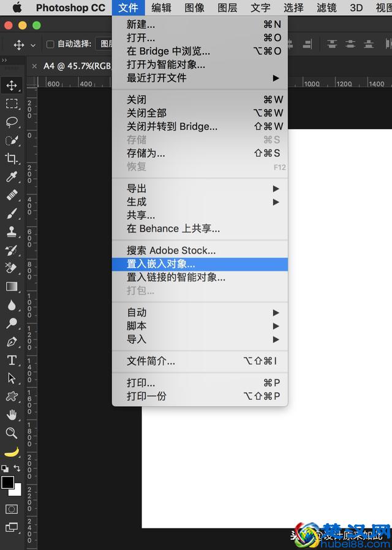Select the Custom Shape tool
392x550 pixels.
[12, 396]
